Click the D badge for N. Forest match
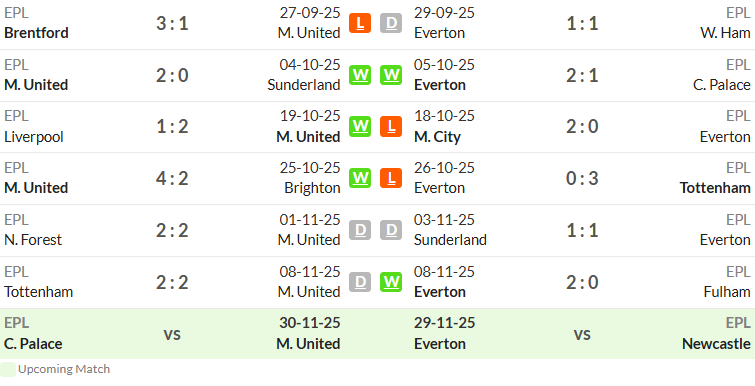755x386 pixels. point(360,230)
